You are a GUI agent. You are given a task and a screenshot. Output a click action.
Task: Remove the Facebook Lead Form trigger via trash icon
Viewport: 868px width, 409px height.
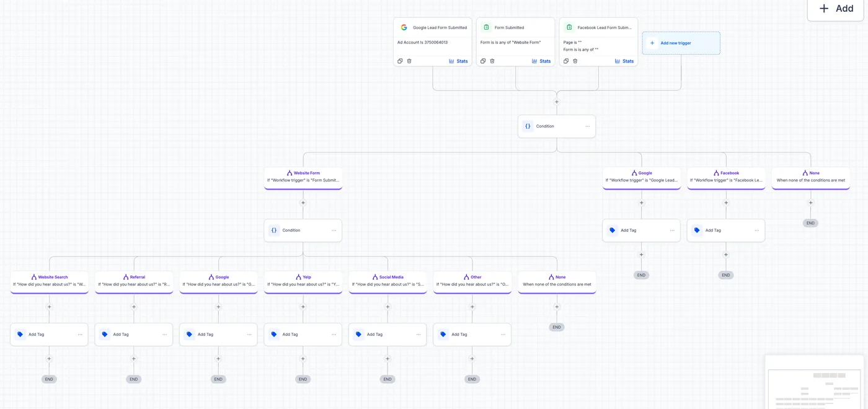[575, 61]
